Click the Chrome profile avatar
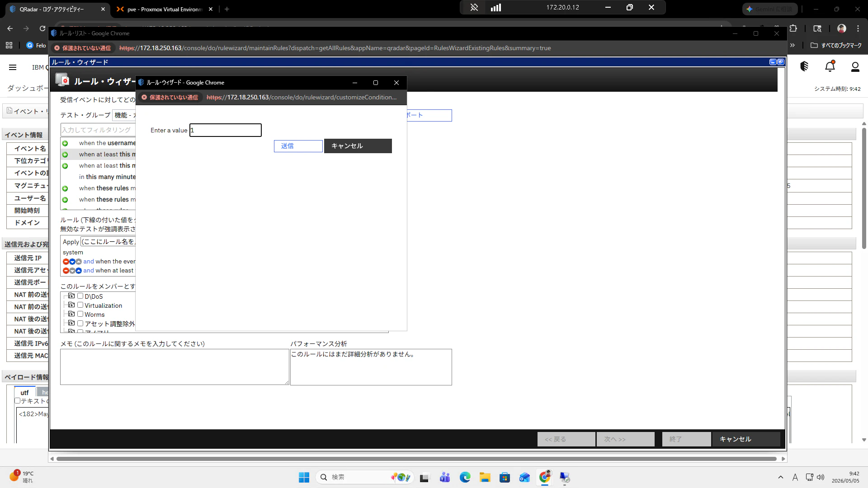The height and width of the screenshot is (488, 868). click(841, 28)
